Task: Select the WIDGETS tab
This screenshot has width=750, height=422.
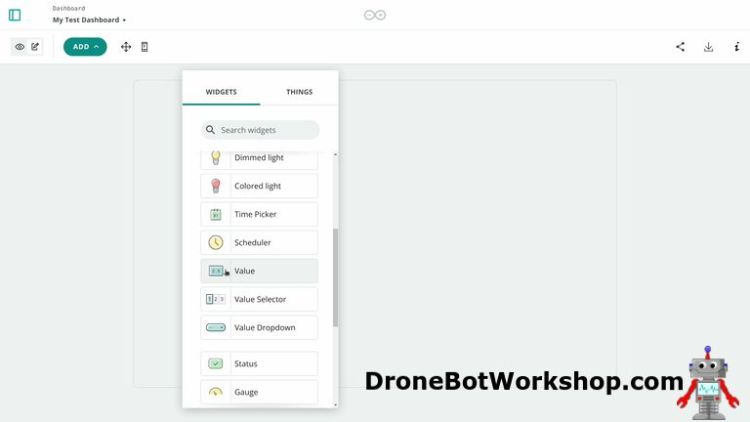Action: (x=221, y=92)
